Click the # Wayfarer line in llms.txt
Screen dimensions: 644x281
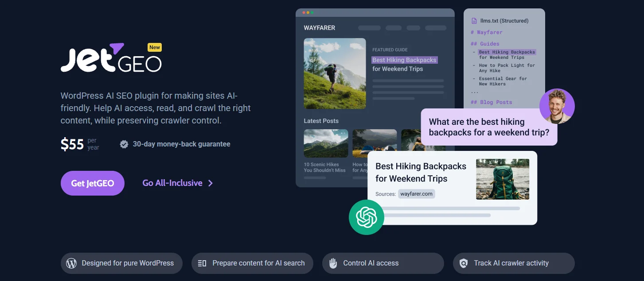pyautogui.click(x=487, y=32)
